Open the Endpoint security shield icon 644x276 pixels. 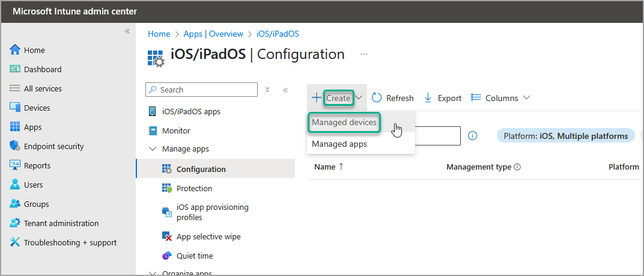[x=15, y=146]
